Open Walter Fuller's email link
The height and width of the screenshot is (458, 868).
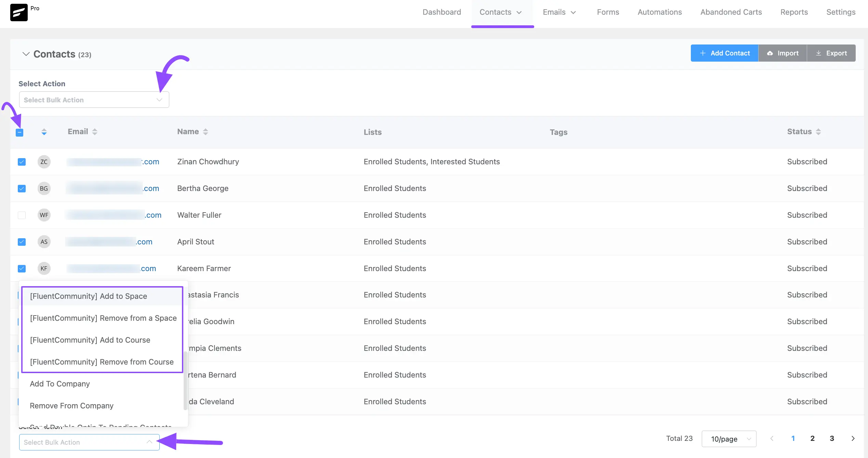tap(114, 215)
